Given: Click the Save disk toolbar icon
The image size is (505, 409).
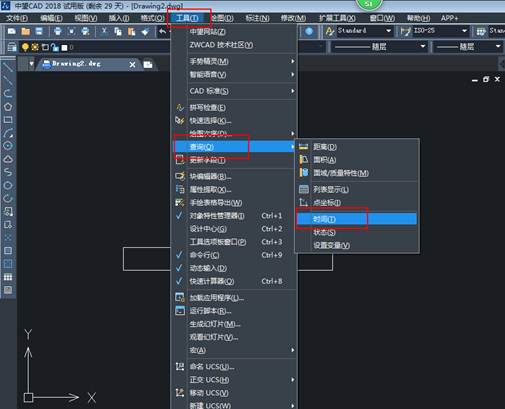Looking at the screenshot, I should pyautogui.click(x=39, y=31).
